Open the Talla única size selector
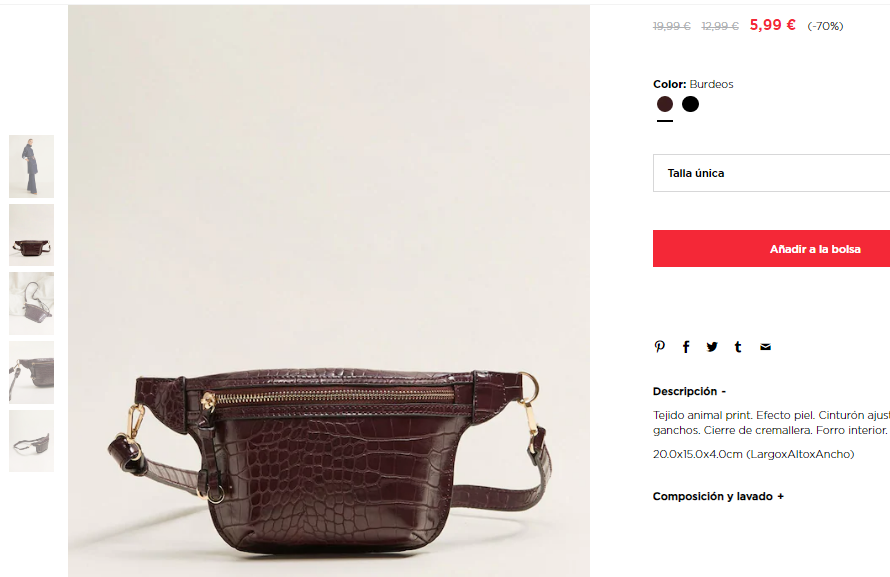Screen dimensions: 890x577 [771, 173]
